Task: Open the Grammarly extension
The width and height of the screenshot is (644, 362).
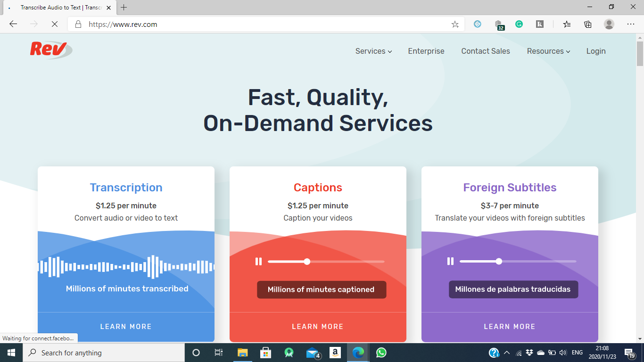Action: coord(519,24)
